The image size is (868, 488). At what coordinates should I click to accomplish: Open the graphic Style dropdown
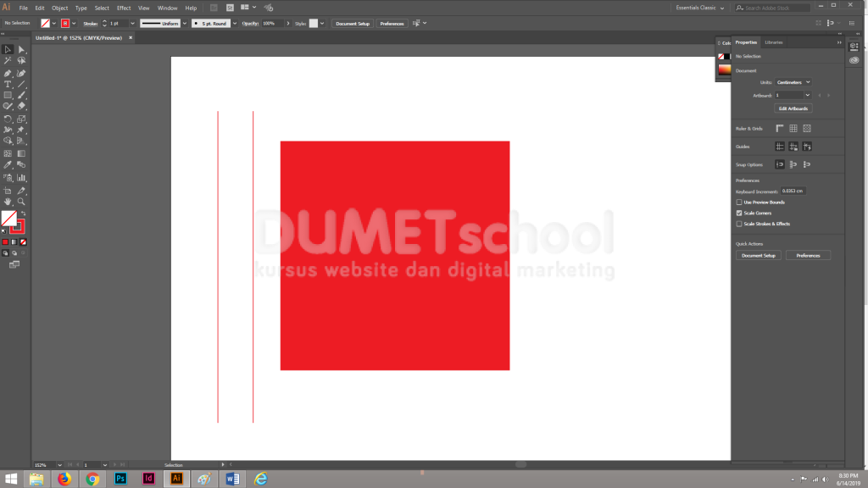[x=322, y=23]
